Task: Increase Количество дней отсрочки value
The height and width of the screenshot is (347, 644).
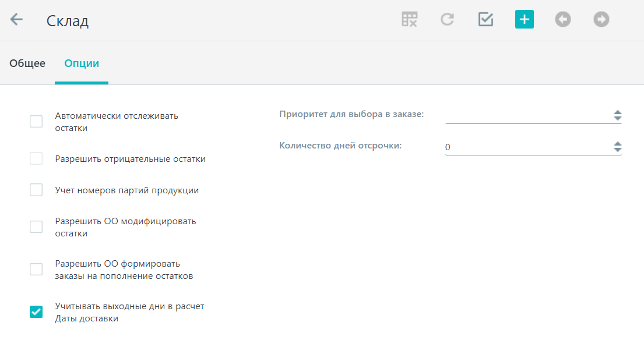Action: click(618, 144)
